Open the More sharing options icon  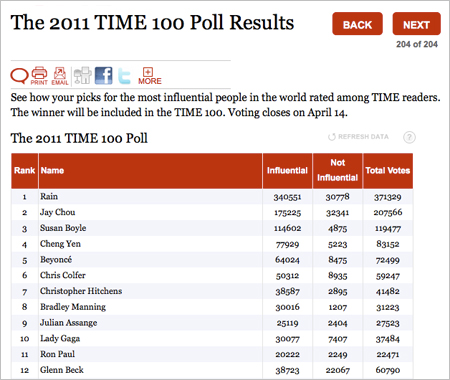coord(150,76)
